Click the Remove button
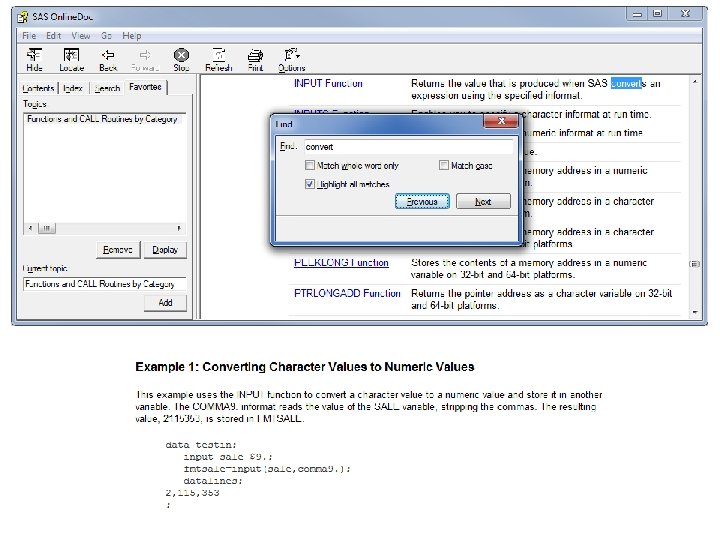This screenshot has width=720, height=540. pos(118,250)
